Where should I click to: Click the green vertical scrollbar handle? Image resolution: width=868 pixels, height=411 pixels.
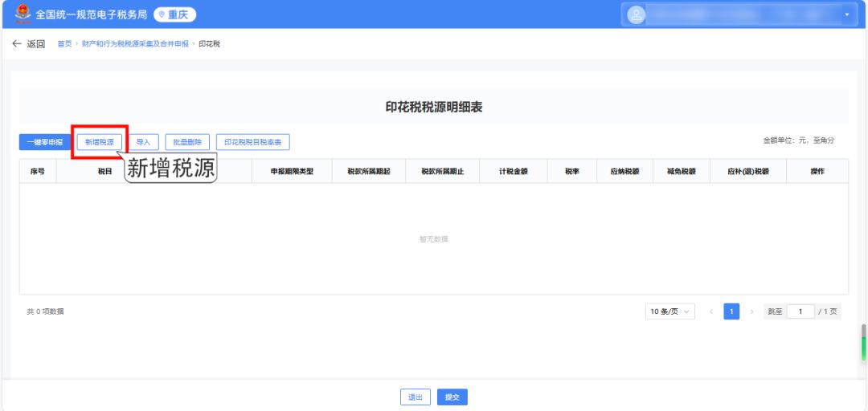coord(864,348)
